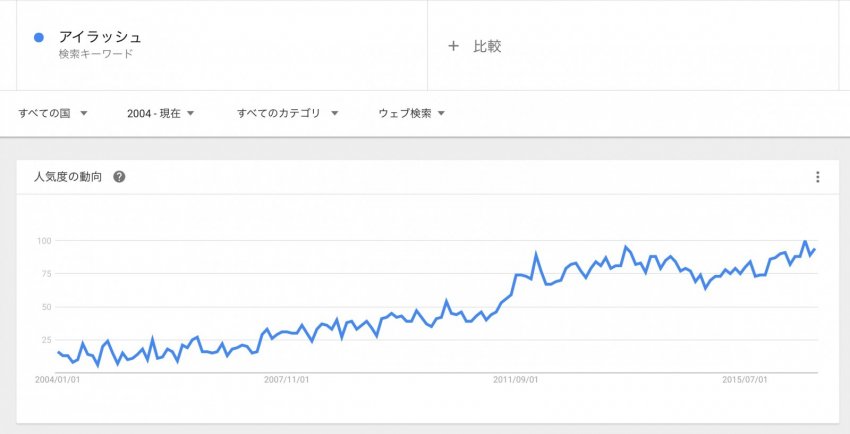The height and width of the screenshot is (434, 850).
Task: Expand the すべてのカテゴリ category dropdown
Action: (x=287, y=113)
